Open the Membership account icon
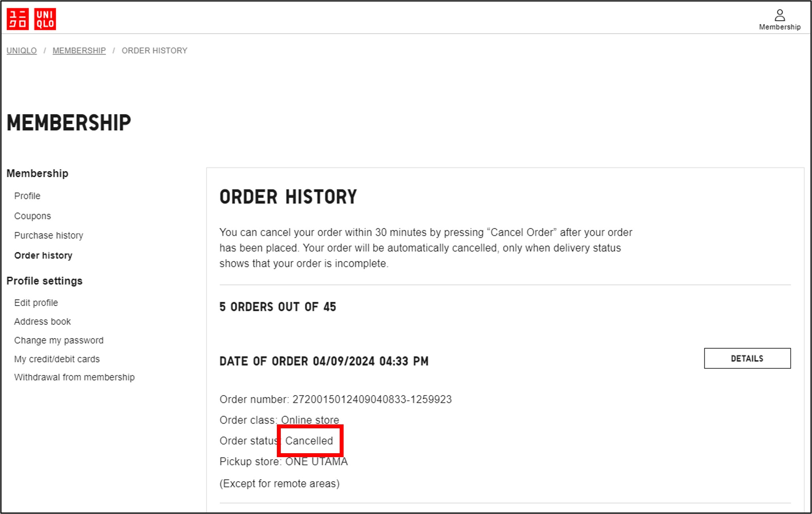 click(779, 19)
